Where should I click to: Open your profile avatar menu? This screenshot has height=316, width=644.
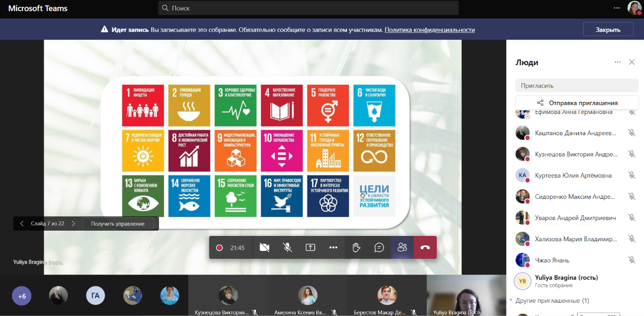(634, 8)
